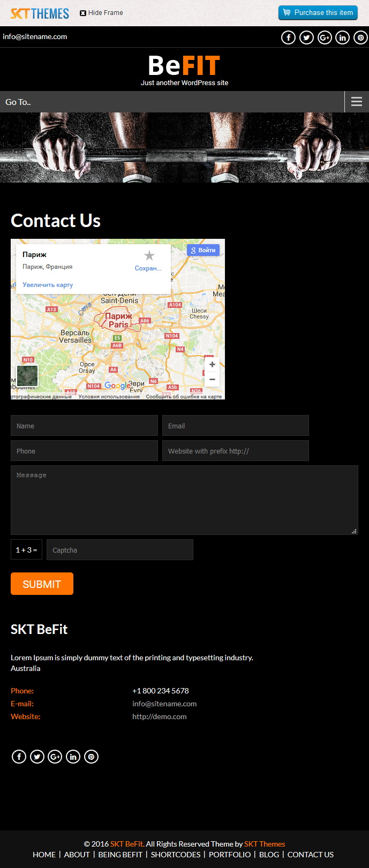Click the Contact Us heading
Screen dimensions: 369x868
(x=56, y=221)
